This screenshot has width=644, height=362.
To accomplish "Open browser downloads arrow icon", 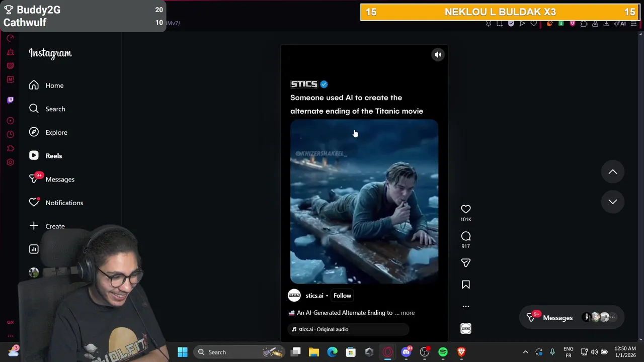I will tap(606, 24).
